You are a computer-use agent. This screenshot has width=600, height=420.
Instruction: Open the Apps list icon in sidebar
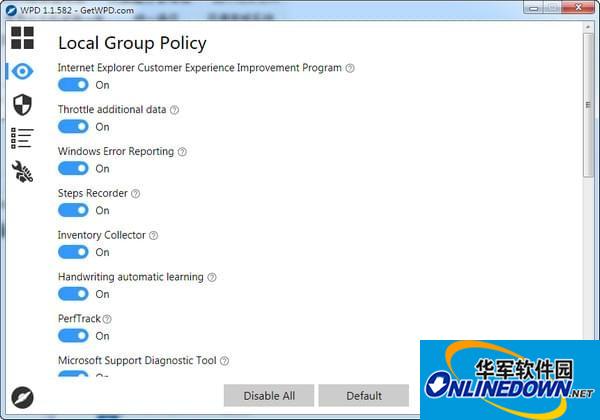pos(22,138)
